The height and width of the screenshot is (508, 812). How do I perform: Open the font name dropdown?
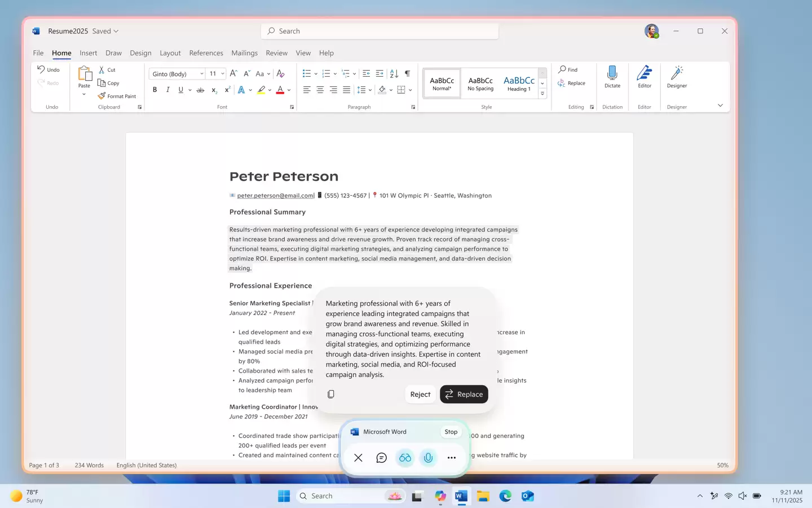pyautogui.click(x=202, y=73)
